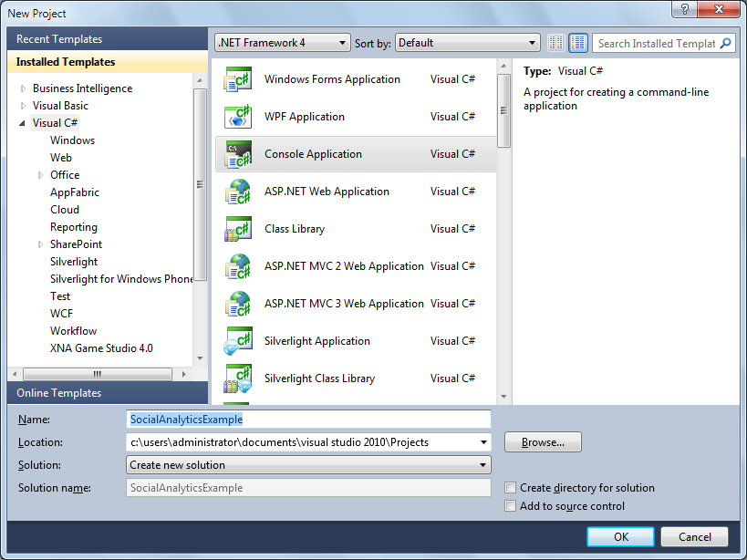Choose the WPF Application template icon
The image size is (747, 560).
pyautogui.click(x=237, y=117)
